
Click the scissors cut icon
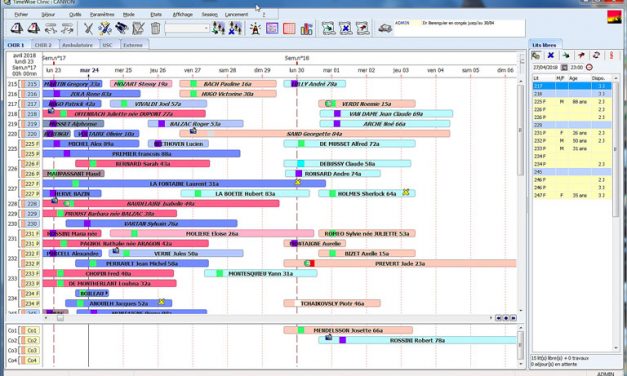coord(88,28)
